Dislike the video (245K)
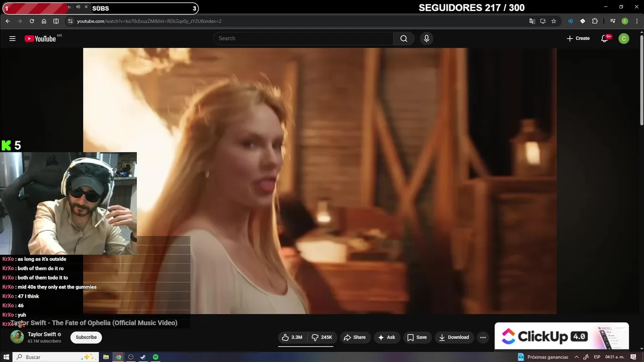Screen dimensions: 644x362 pyautogui.click(x=322, y=337)
